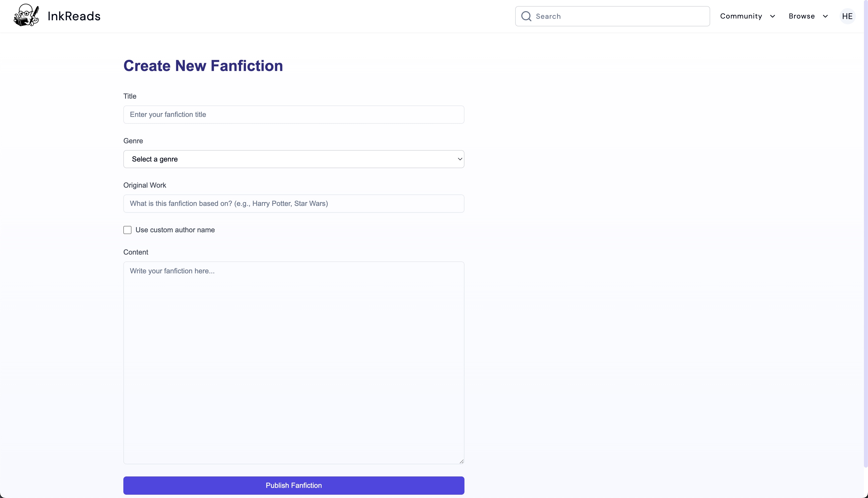The width and height of the screenshot is (868, 498).
Task: Click the Create New Fanfiction heading
Action: [203, 66]
